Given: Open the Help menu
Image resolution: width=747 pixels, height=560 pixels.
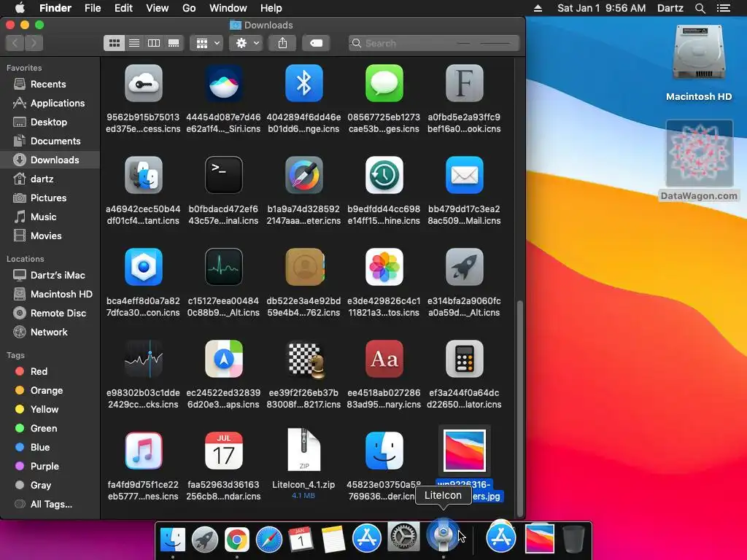Looking at the screenshot, I should tap(271, 8).
